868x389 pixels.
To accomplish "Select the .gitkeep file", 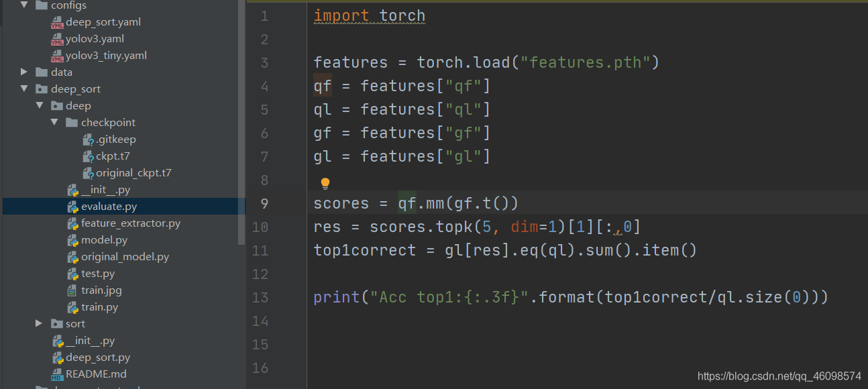I will (x=116, y=140).
